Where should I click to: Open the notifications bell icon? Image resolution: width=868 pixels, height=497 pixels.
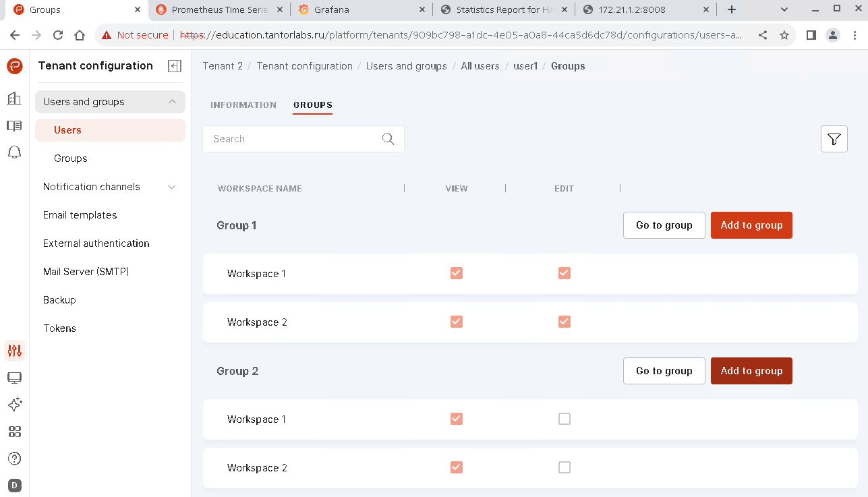pos(14,152)
